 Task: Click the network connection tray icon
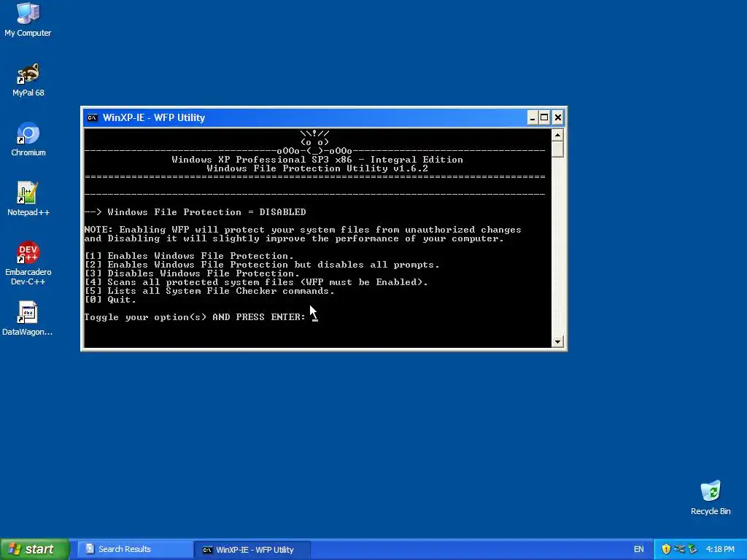[679, 549]
